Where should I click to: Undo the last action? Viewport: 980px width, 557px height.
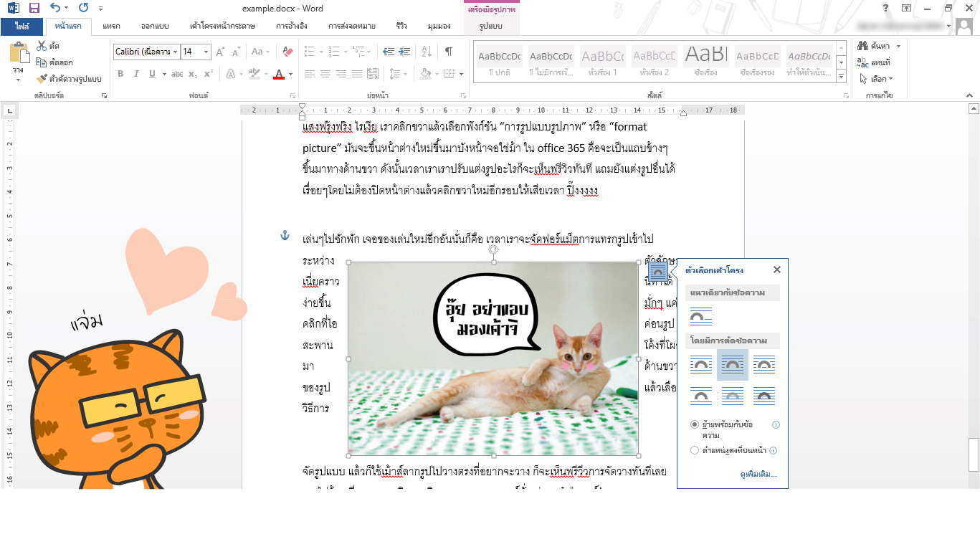coord(56,9)
